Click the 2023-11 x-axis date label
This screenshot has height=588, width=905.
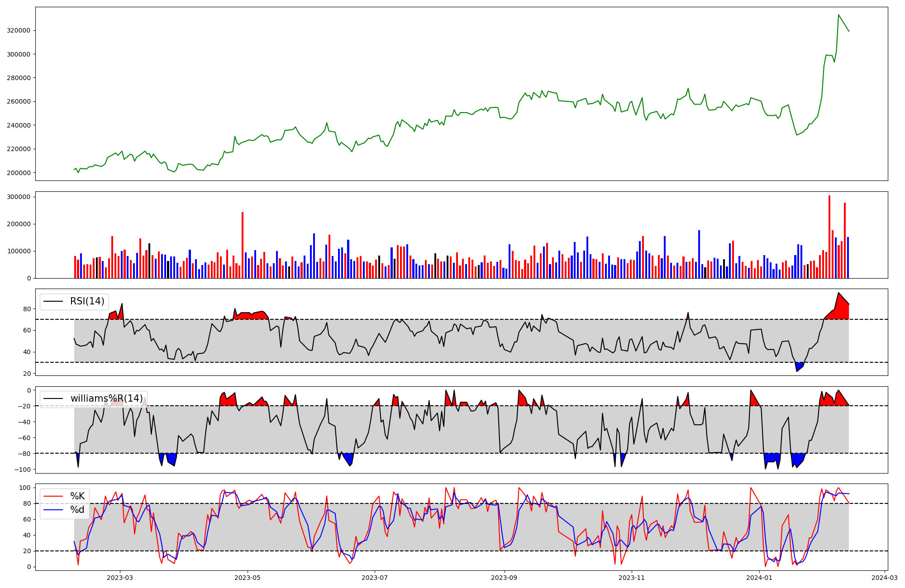[x=632, y=578]
